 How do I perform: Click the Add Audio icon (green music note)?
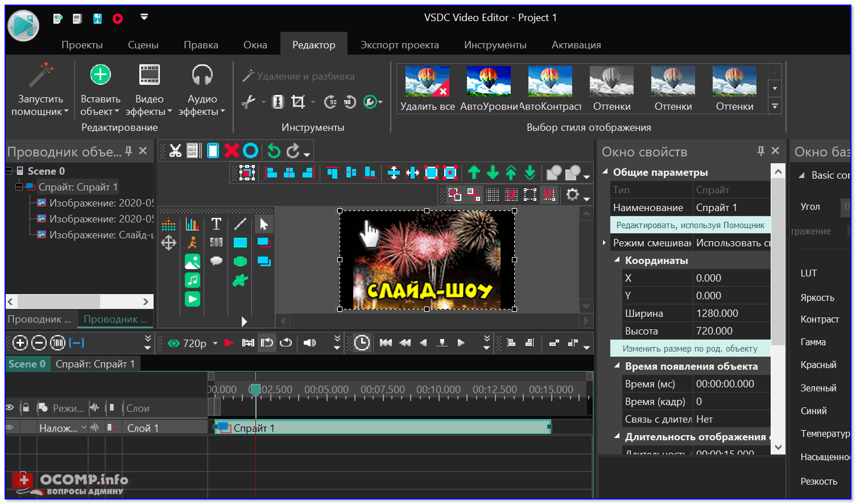tap(192, 280)
